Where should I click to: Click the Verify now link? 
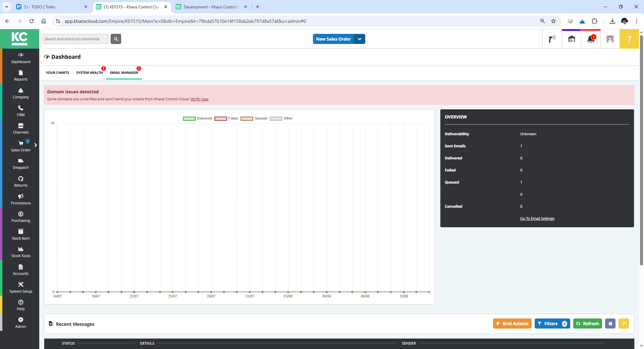(200, 99)
